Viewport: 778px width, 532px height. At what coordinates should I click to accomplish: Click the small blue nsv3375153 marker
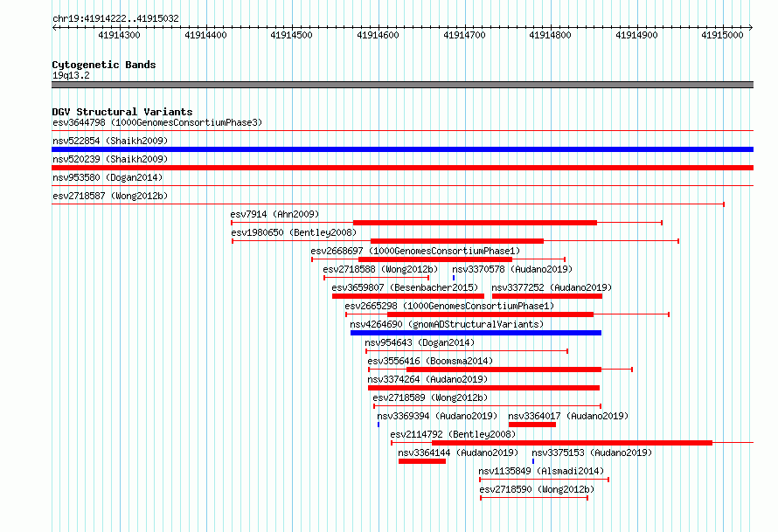tap(533, 461)
